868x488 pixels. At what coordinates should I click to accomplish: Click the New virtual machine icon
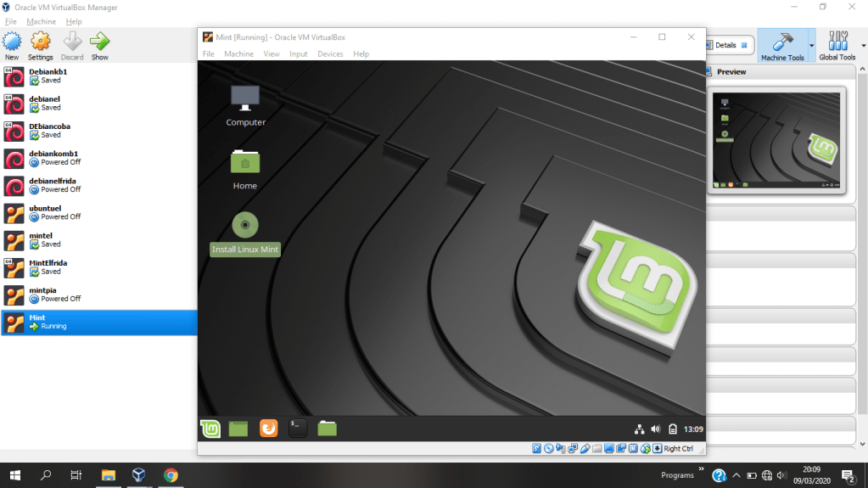[x=12, y=44]
